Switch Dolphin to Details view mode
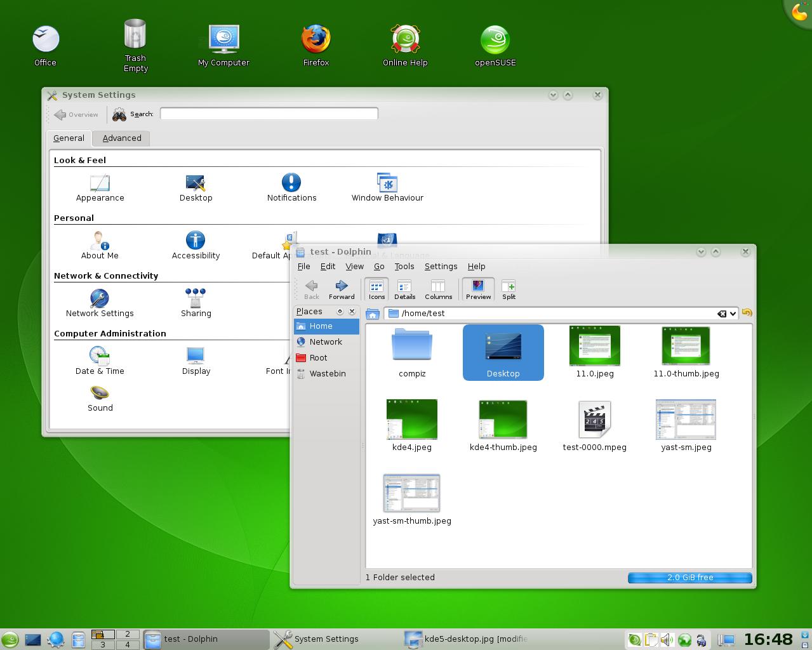This screenshot has width=812, height=650. pyautogui.click(x=404, y=289)
